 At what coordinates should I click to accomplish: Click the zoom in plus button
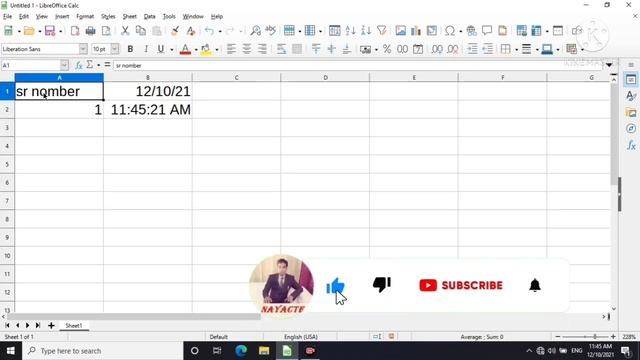coord(613,337)
